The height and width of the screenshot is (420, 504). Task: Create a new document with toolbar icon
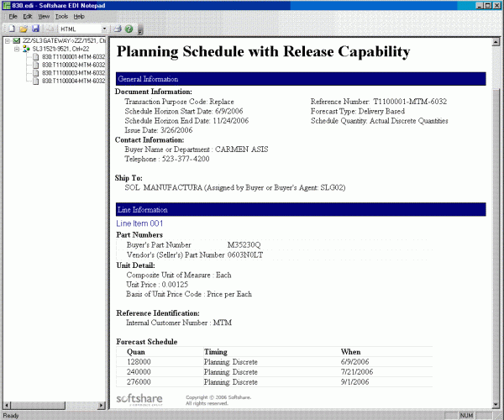[12, 29]
